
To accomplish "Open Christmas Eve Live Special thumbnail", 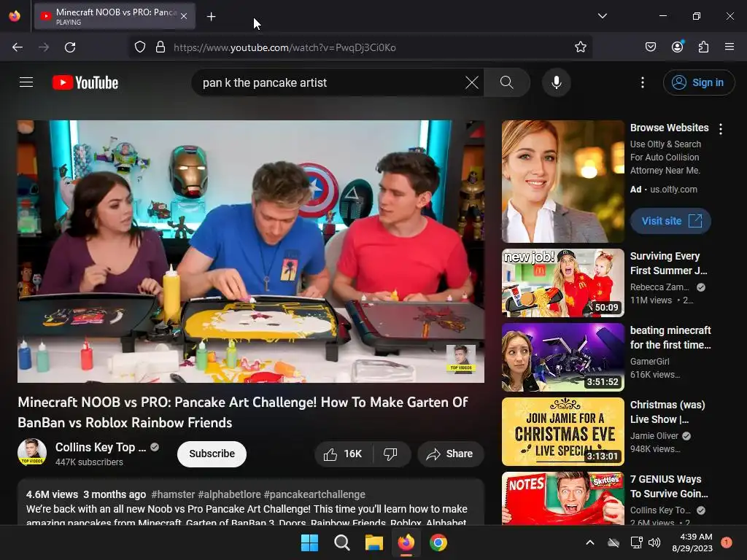I will 562,432.
